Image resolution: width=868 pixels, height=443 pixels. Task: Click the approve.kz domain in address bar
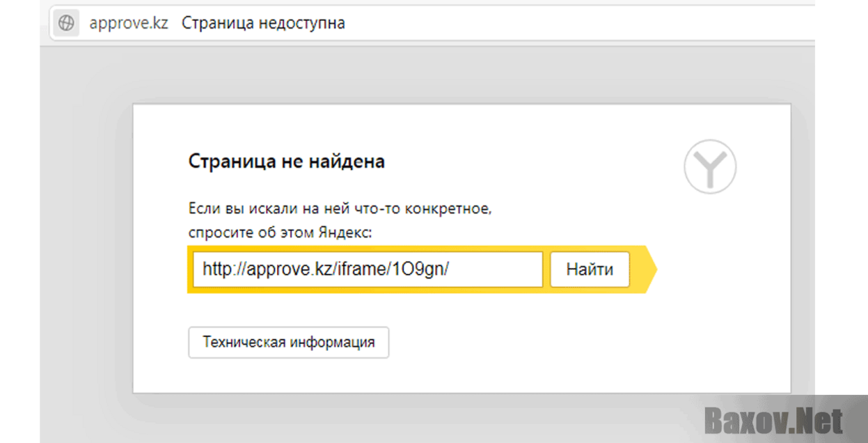pos(128,24)
